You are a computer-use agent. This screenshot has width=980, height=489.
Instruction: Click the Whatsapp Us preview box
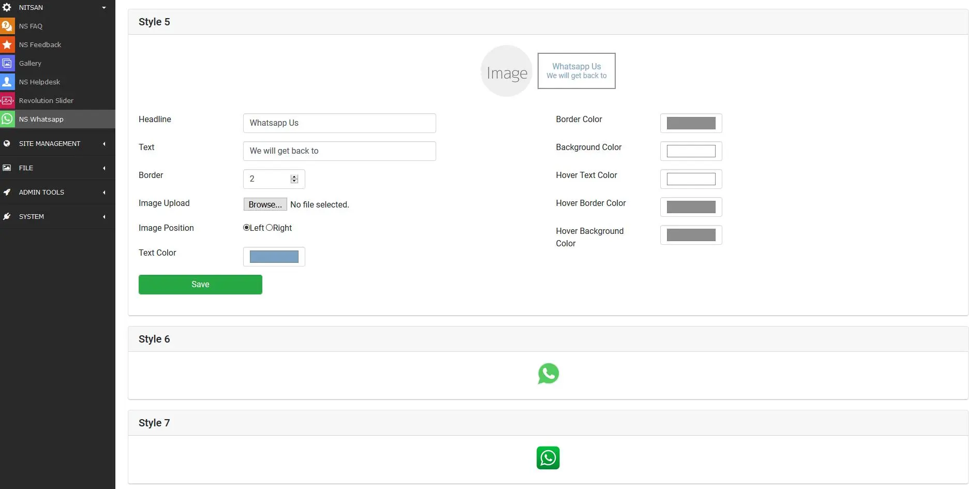point(576,71)
